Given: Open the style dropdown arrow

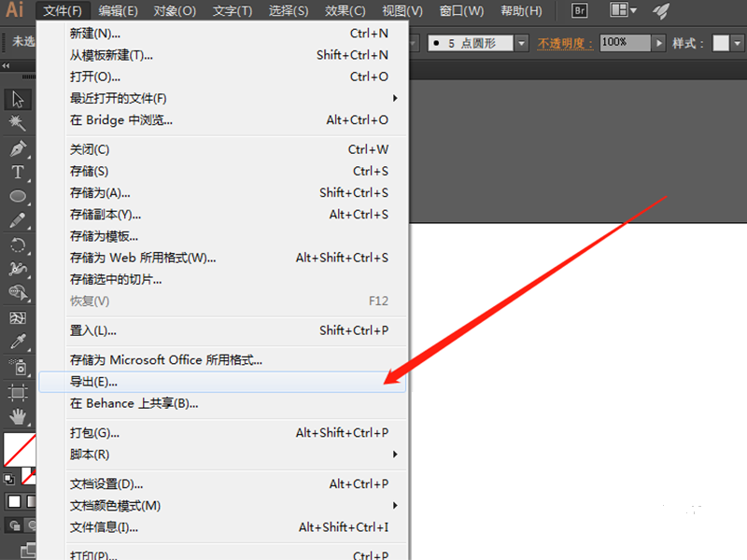Looking at the screenshot, I should point(738,43).
